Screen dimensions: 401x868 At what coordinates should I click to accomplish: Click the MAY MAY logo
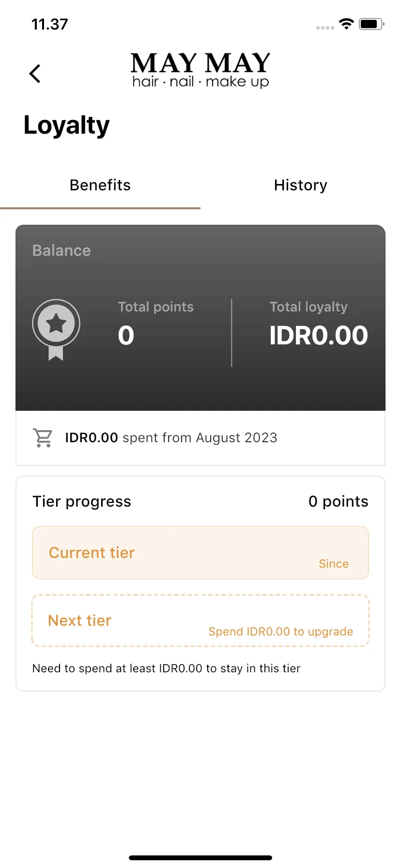tap(200, 70)
